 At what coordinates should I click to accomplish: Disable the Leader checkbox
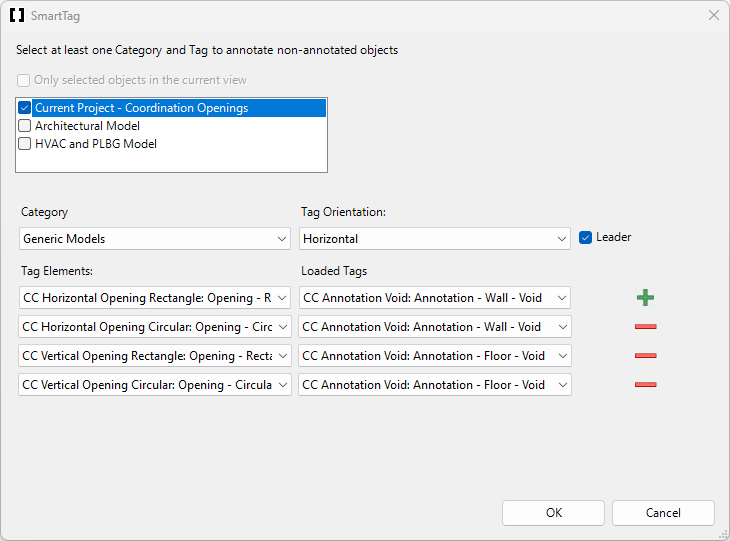pyautogui.click(x=585, y=237)
